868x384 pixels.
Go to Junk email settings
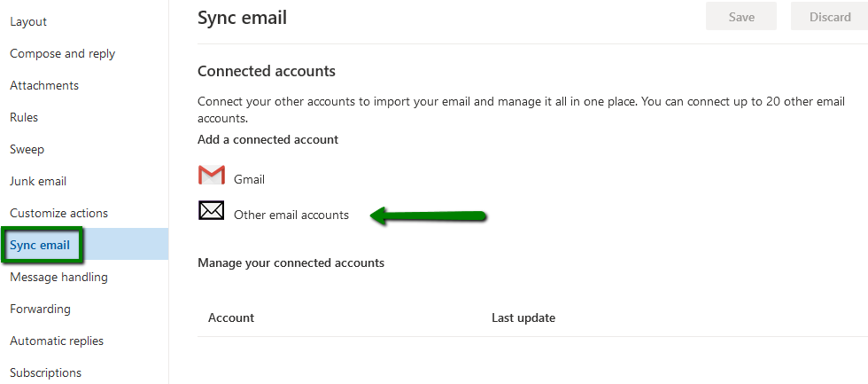38,181
